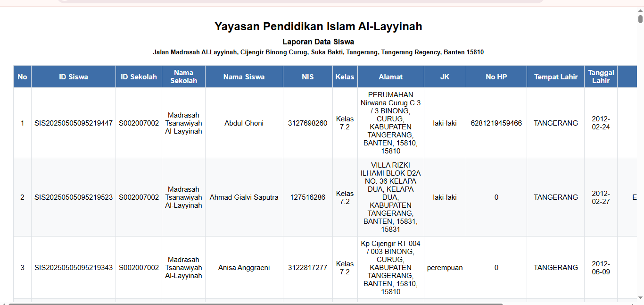The image size is (644, 305).
Task: Select the "Alamat" column header
Action: pos(390,76)
